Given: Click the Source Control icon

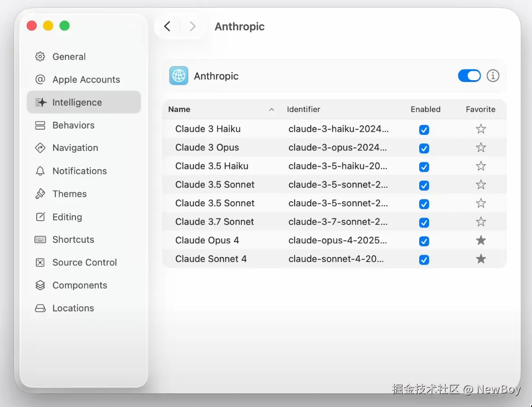Looking at the screenshot, I should tap(40, 262).
